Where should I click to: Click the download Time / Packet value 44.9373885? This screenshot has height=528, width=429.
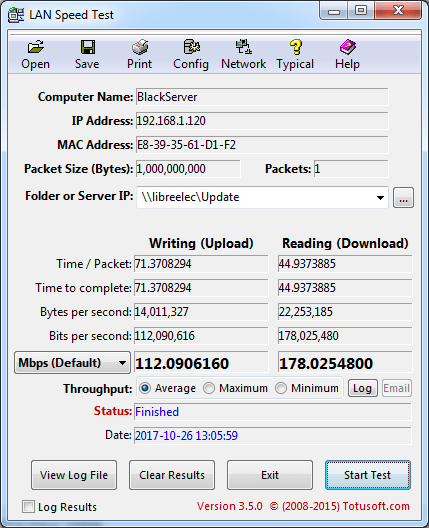pyautogui.click(x=345, y=264)
